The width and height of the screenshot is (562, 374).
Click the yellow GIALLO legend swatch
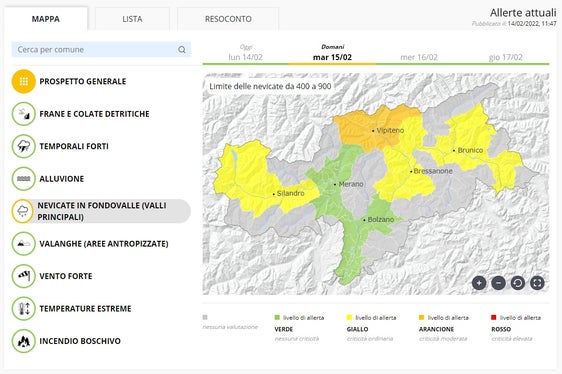[x=349, y=317]
